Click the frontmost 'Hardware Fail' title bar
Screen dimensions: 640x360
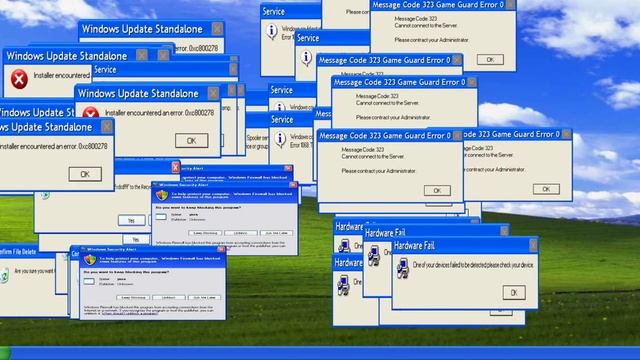tap(465, 245)
